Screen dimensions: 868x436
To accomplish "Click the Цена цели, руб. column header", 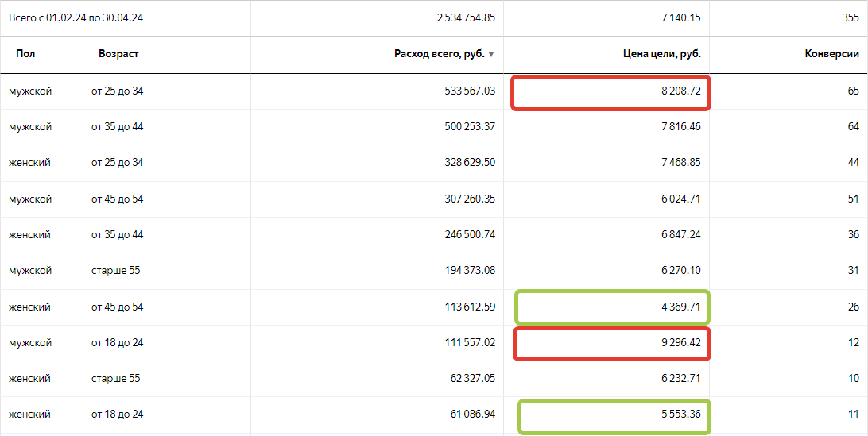I will tap(661, 54).
